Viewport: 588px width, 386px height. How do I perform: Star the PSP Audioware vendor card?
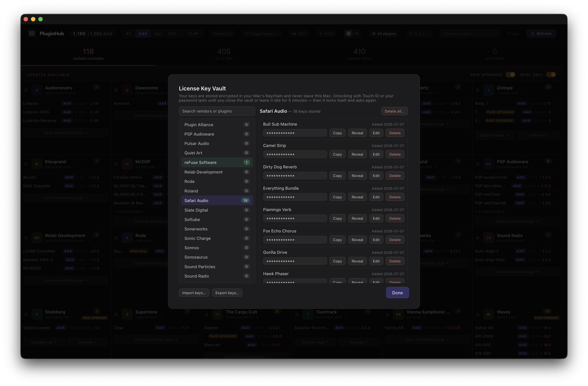[x=478, y=164]
